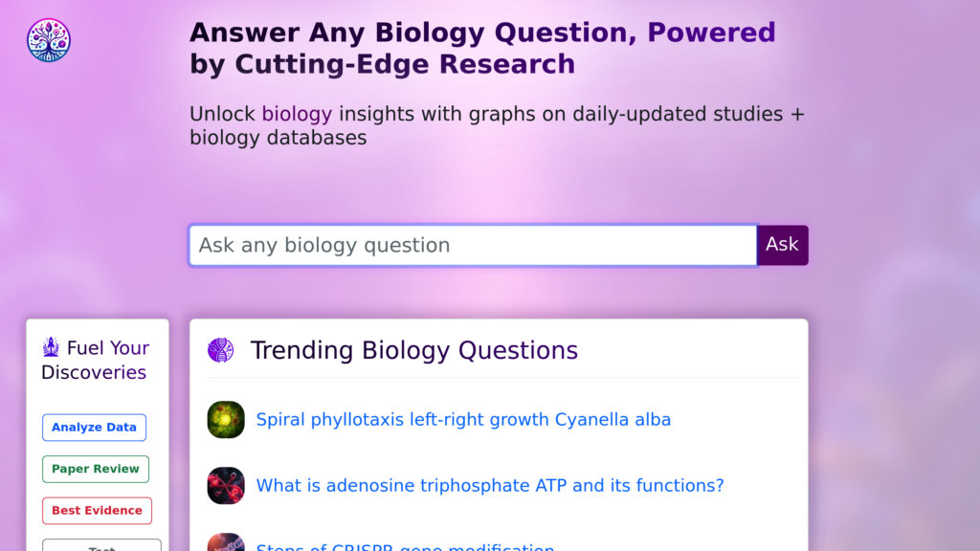Open the Spiral phyllotaxis Cyanella alba question
This screenshot has height=551, width=980.
463,420
